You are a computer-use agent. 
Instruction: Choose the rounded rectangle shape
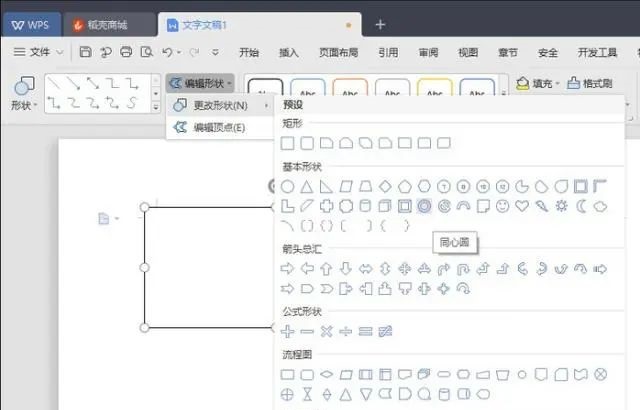[x=307, y=143]
